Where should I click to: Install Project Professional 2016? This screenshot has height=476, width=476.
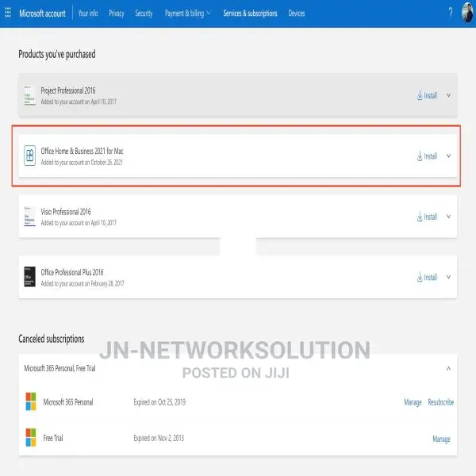click(x=427, y=96)
